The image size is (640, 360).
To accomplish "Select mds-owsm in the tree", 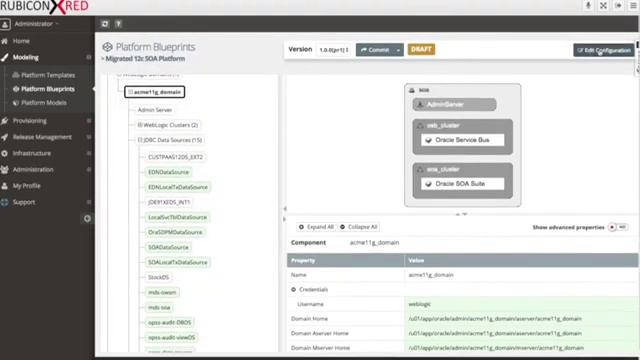I will pos(162,292).
